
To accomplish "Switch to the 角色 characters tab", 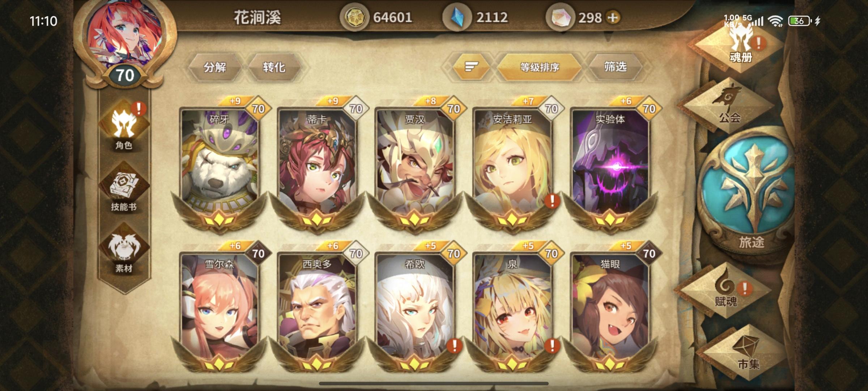I will pos(124,127).
